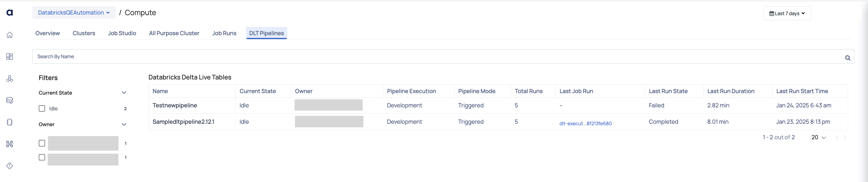
Task: Open the database icon in the sidebar
Action: coord(10,100)
